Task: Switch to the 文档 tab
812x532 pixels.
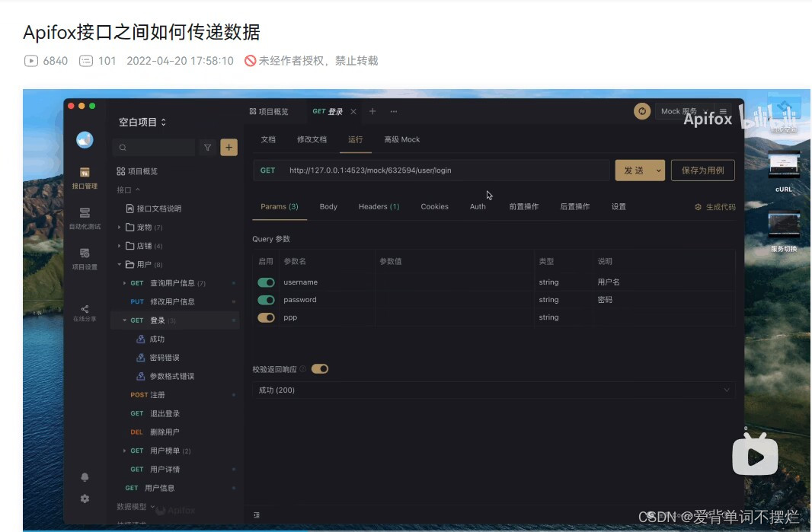Action: (x=268, y=140)
